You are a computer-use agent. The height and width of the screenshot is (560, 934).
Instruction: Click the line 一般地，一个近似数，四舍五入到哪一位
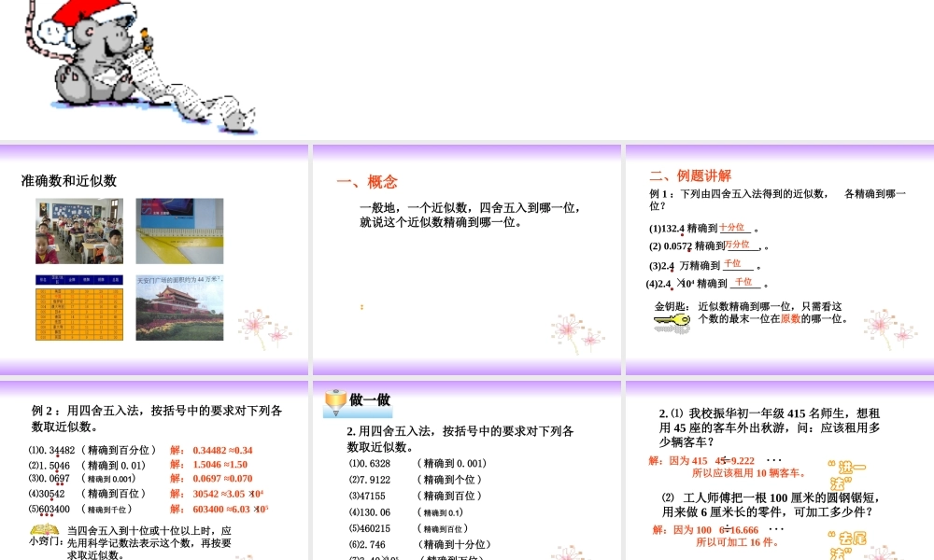click(x=470, y=208)
